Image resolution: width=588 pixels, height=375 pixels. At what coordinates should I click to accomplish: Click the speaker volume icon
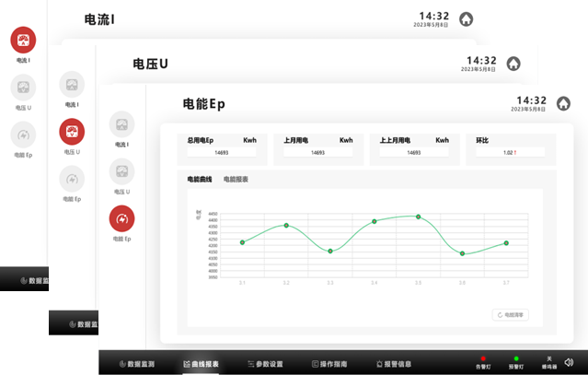[x=569, y=362]
